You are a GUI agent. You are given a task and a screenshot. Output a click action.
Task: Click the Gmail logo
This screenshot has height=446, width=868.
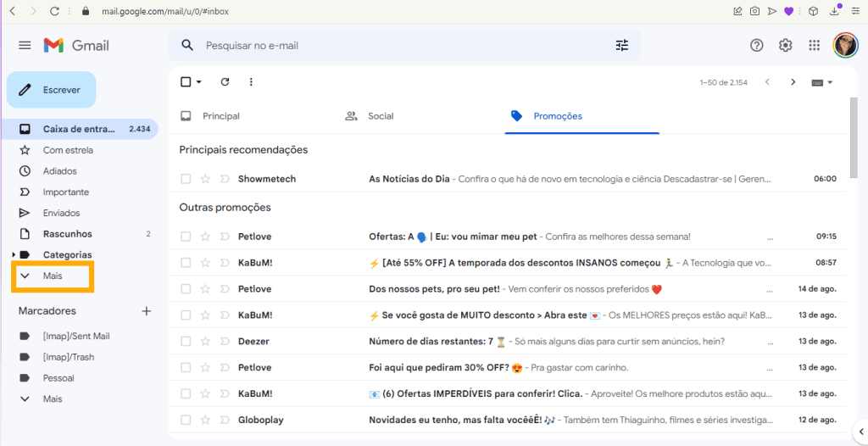(76, 46)
